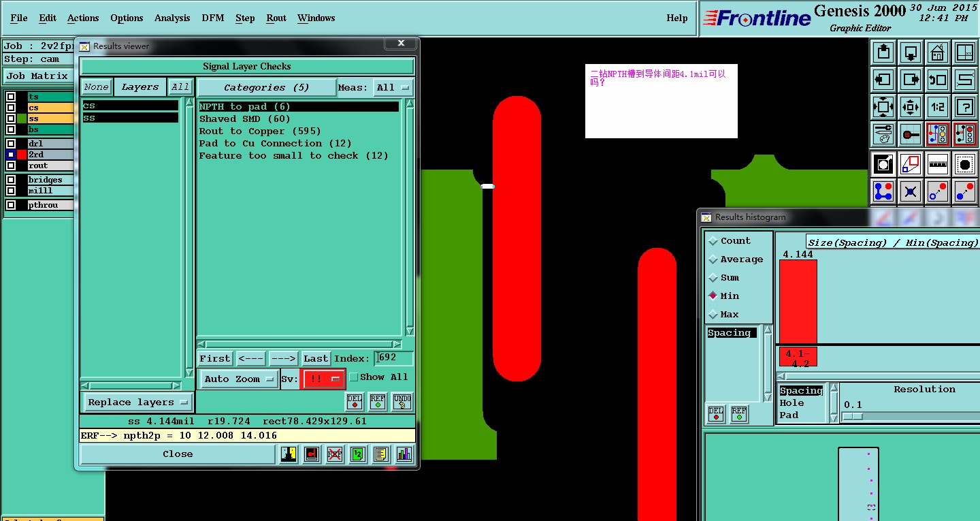The height and width of the screenshot is (521, 980).
Task: Open the Analysis menu
Action: 172,18
